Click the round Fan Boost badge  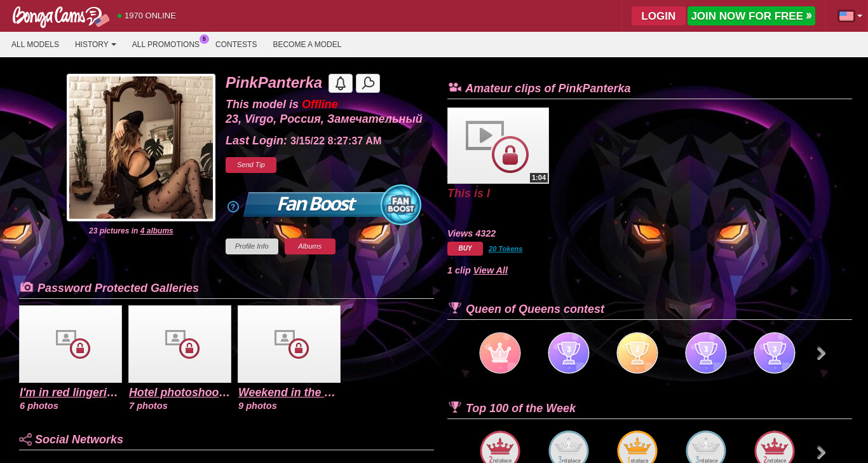tap(401, 205)
